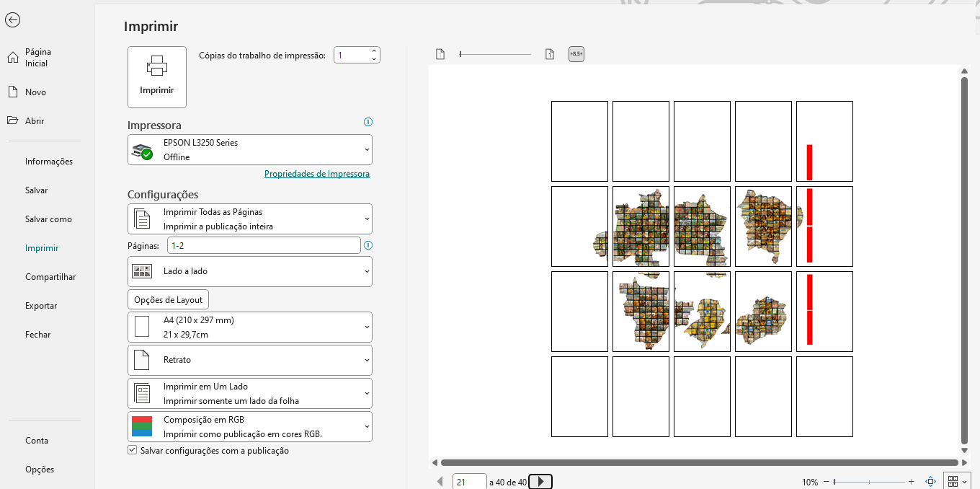980x489 pixels.
Task: Click the 'Cópias do trabalho de impressão:' label
Action: (262, 55)
